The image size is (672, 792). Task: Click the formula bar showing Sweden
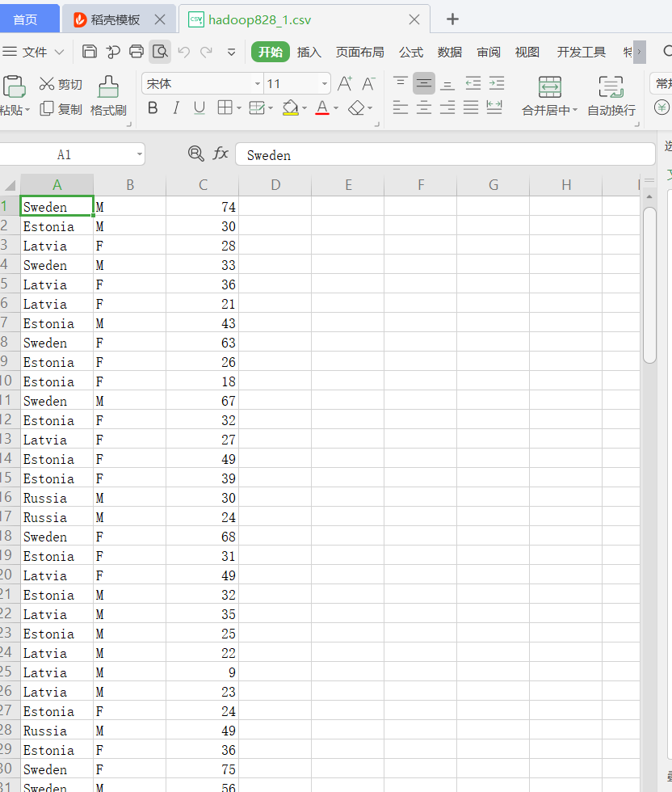click(x=445, y=154)
